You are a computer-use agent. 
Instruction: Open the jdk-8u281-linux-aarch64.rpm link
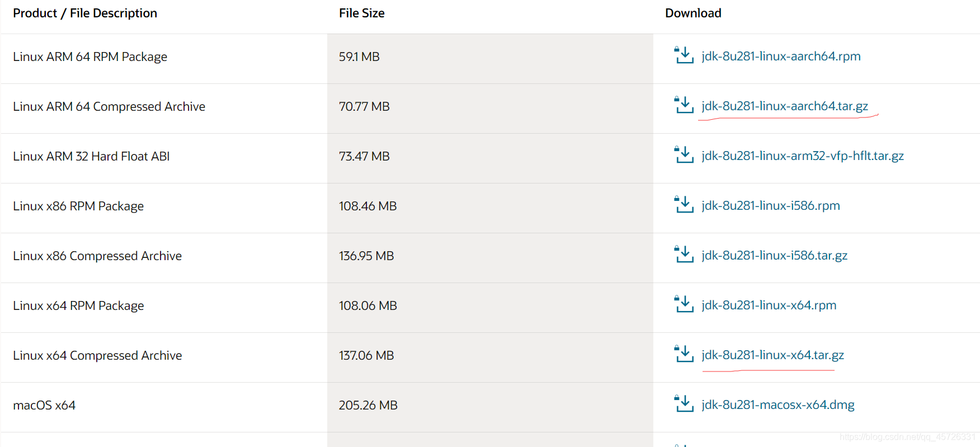tap(781, 57)
